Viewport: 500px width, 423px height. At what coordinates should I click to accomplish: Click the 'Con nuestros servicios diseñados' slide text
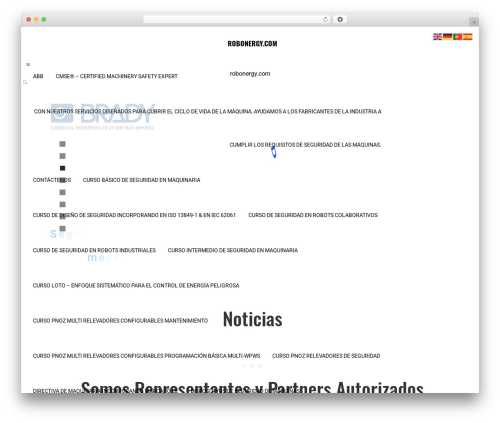[x=207, y=112]
